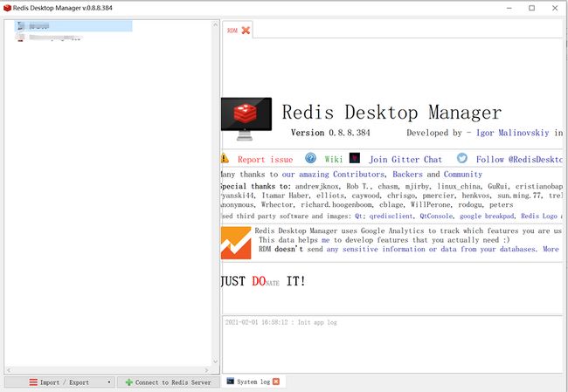568x392 pixels.
Task: Maximize the Redis Desktop Manager window
Action: [x=531, y=8]
